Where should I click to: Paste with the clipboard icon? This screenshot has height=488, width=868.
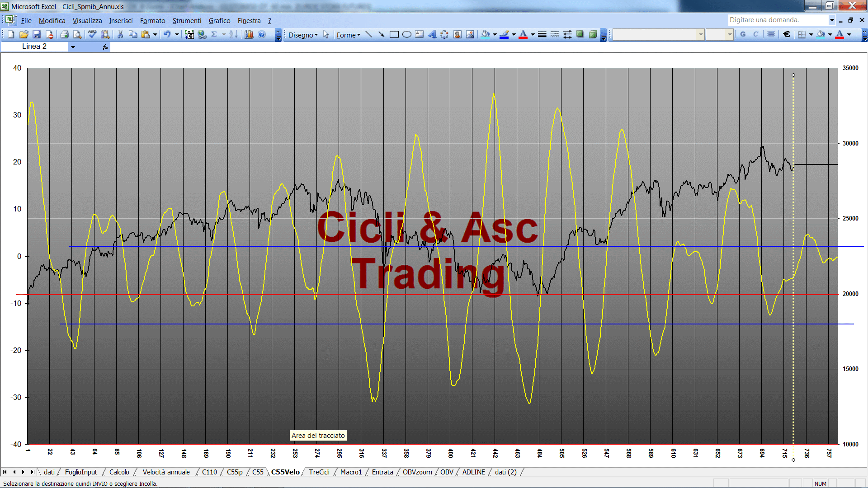(x=146, y=34)
